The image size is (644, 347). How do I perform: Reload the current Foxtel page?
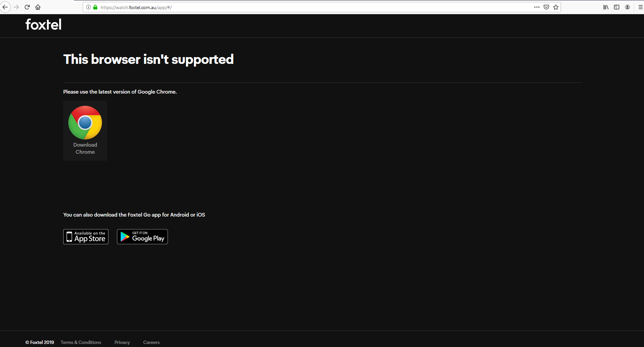click(27, 7)
